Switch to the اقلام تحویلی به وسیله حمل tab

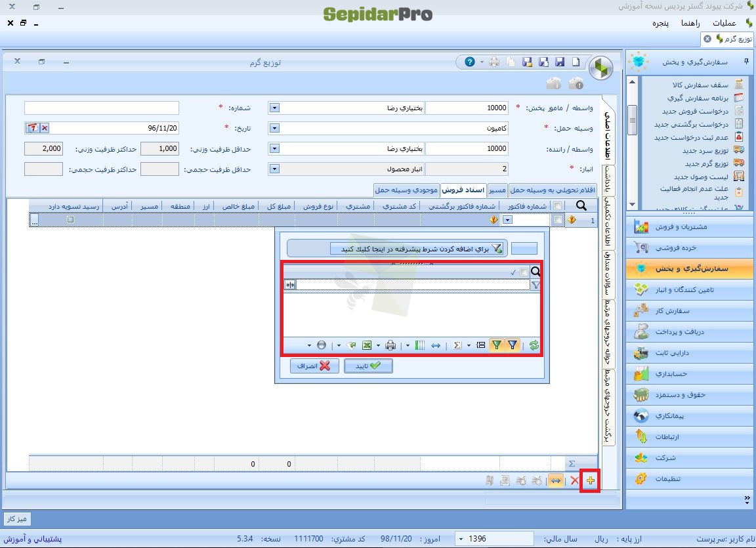[x=553, y=190]
